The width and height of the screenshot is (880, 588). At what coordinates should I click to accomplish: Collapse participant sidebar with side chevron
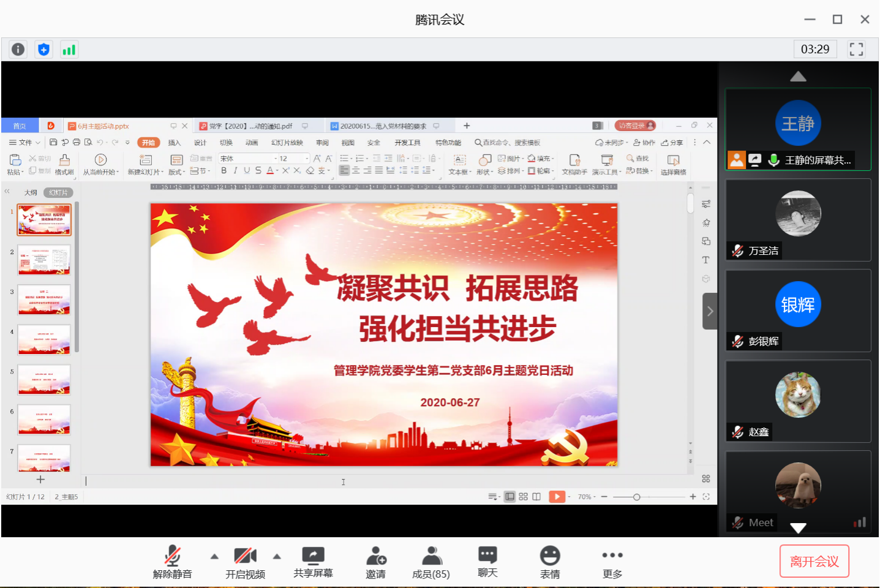click(710, 311)
